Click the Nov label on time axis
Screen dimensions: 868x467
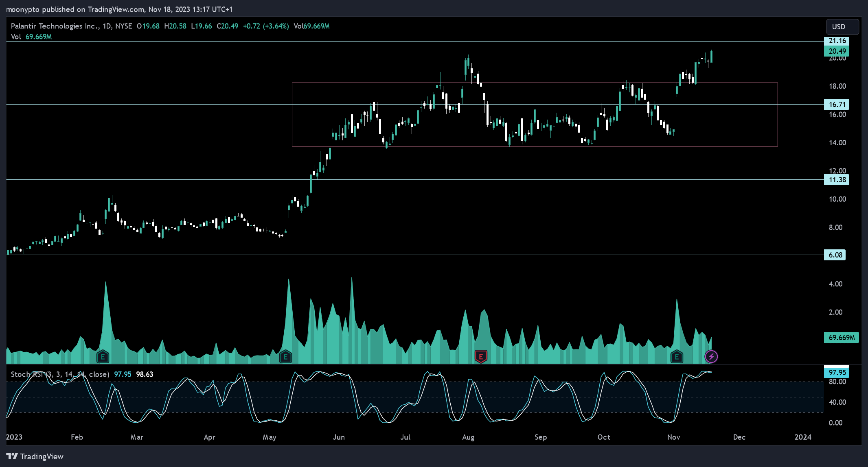(x=674, y=437)
